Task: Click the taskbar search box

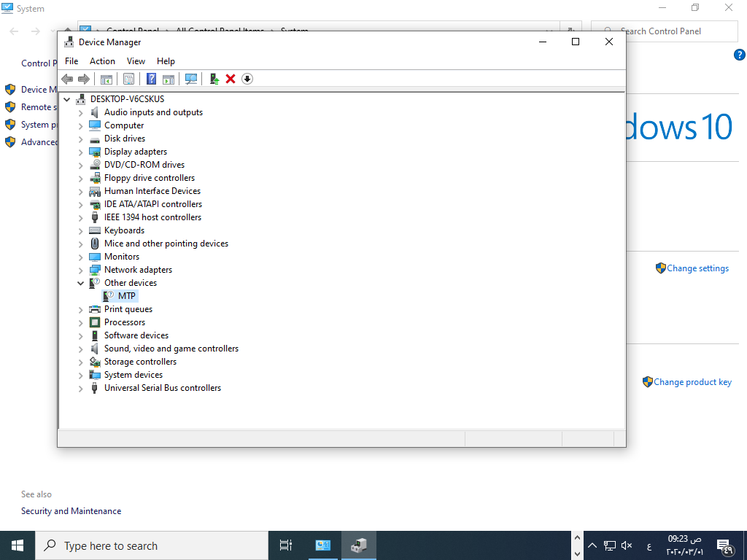Action: (152, 545)
